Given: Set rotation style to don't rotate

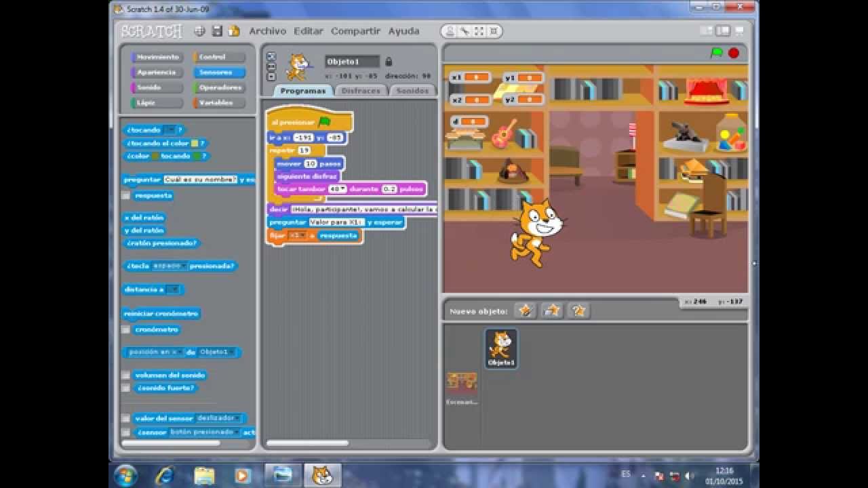Looking at the screenshot, I should [271, 77].
